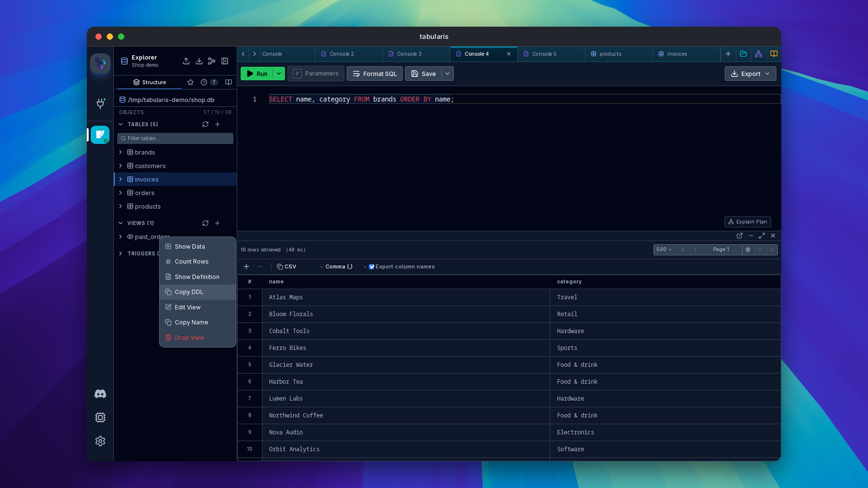
Task: Focus the Filter tables input
Action: pos(175,138)
